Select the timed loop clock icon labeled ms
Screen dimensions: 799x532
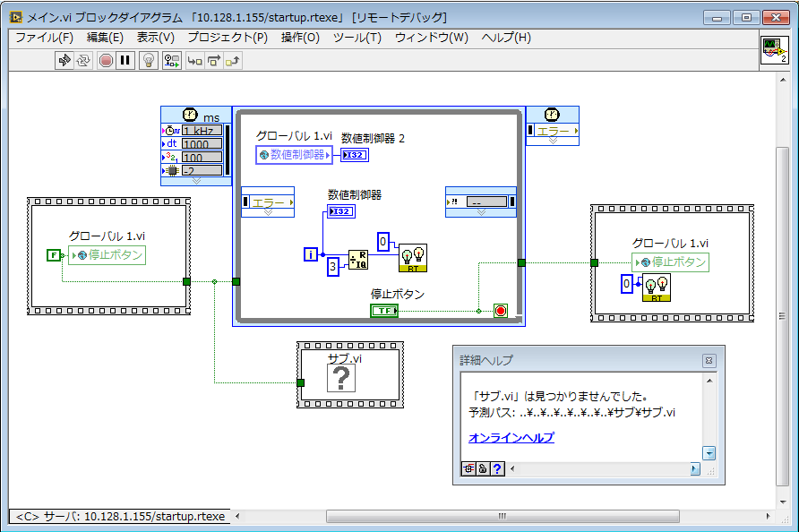click(190, 115)
